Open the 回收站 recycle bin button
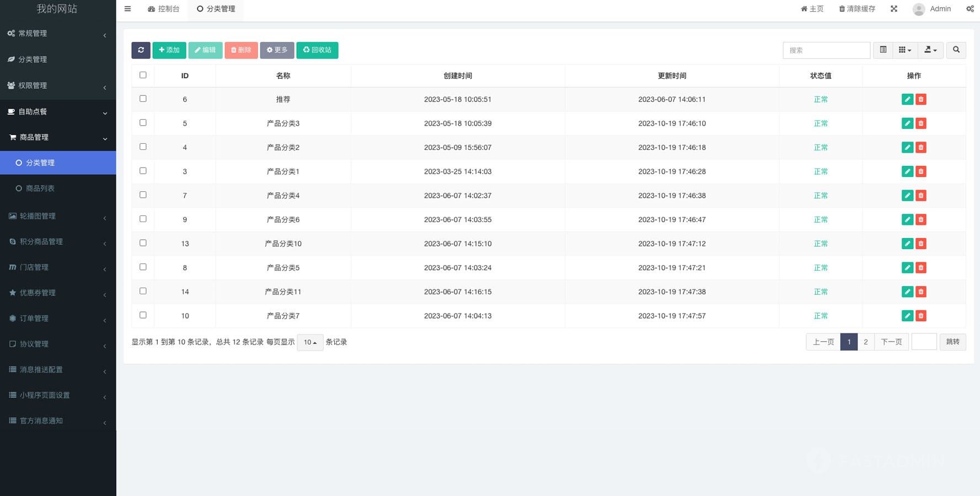This screenshot has height=496, width=980. click(x=317, y=50)
